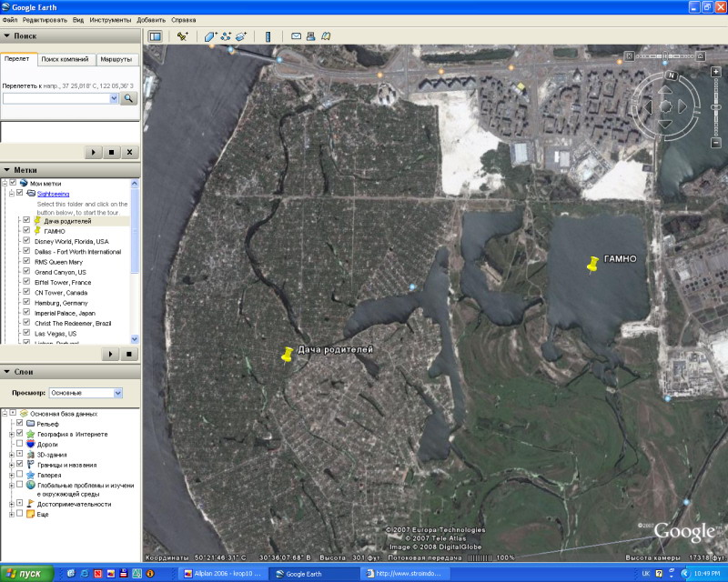Play the search results tour

pos(94,152)
